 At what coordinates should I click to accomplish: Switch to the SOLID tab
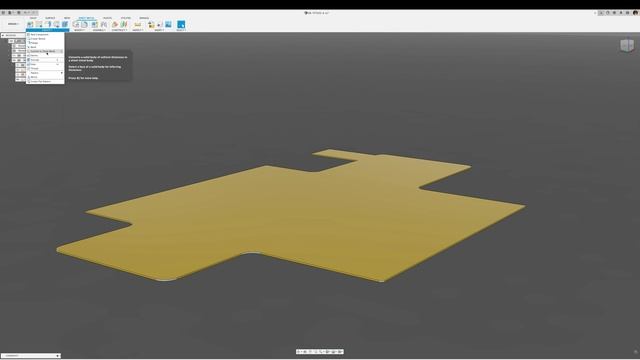tap(33, 18)
